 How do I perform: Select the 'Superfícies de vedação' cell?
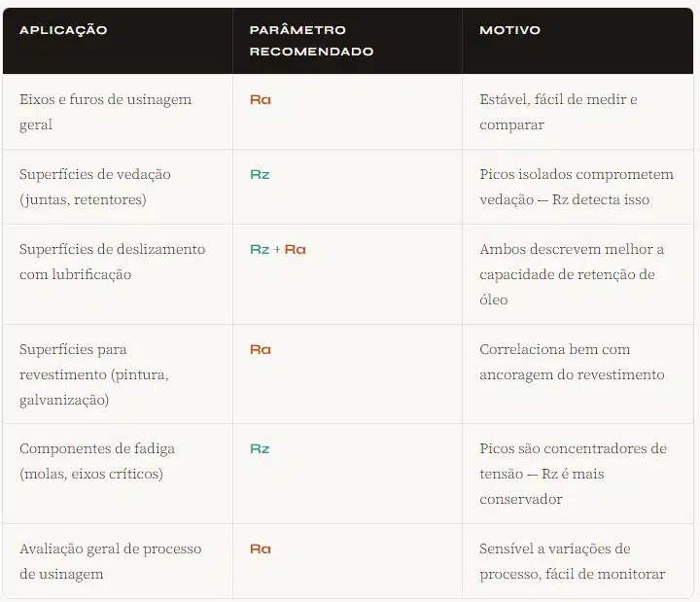(x=95, y=187)
